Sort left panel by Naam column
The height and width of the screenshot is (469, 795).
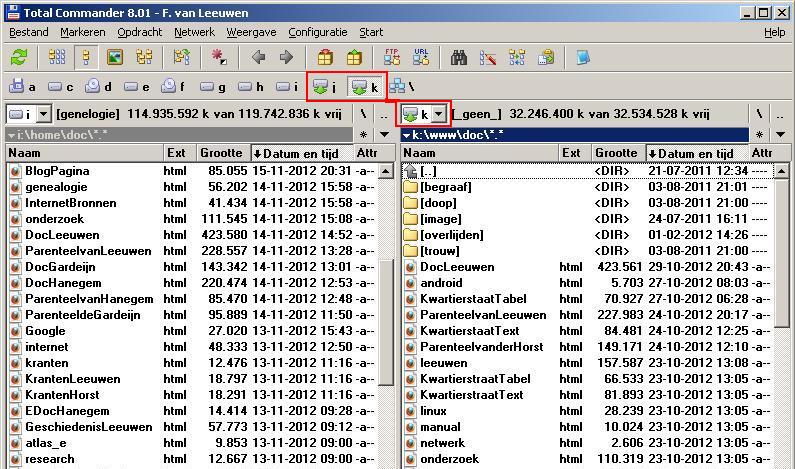pyautogui.click(x=85, y=153)
